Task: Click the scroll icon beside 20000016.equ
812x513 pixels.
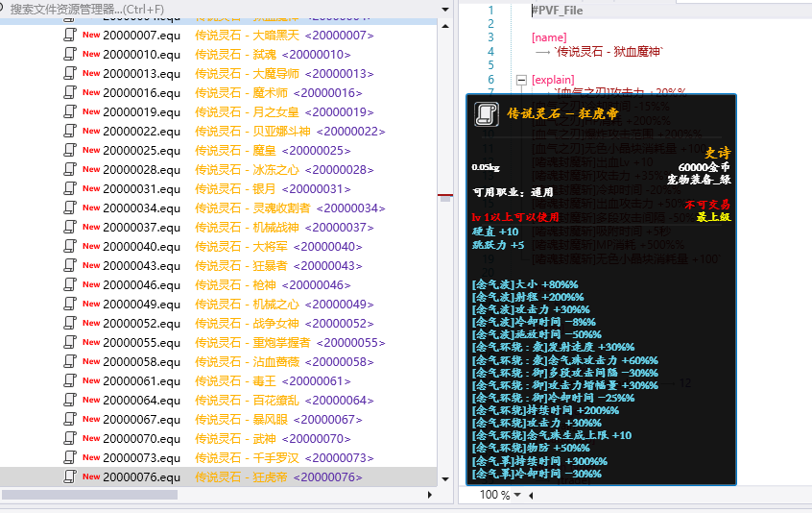Action: click(x=69, y=92)
